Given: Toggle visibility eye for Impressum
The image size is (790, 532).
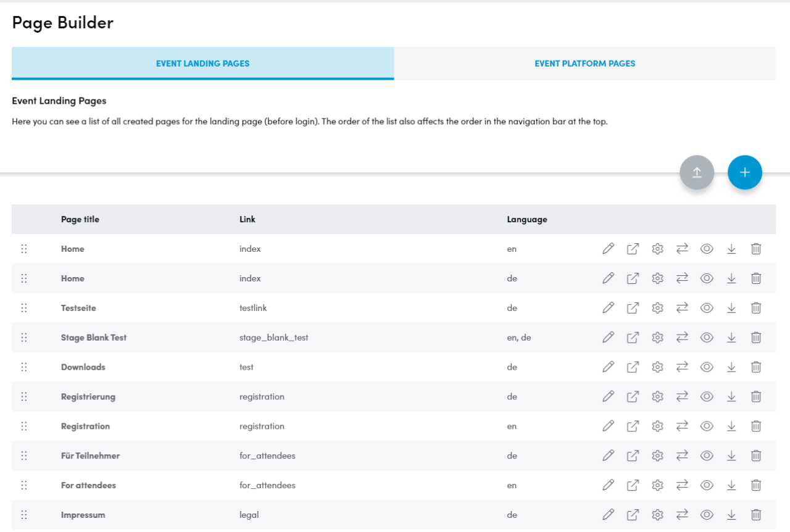Looking at the screenshot, I should coord(707,515).
